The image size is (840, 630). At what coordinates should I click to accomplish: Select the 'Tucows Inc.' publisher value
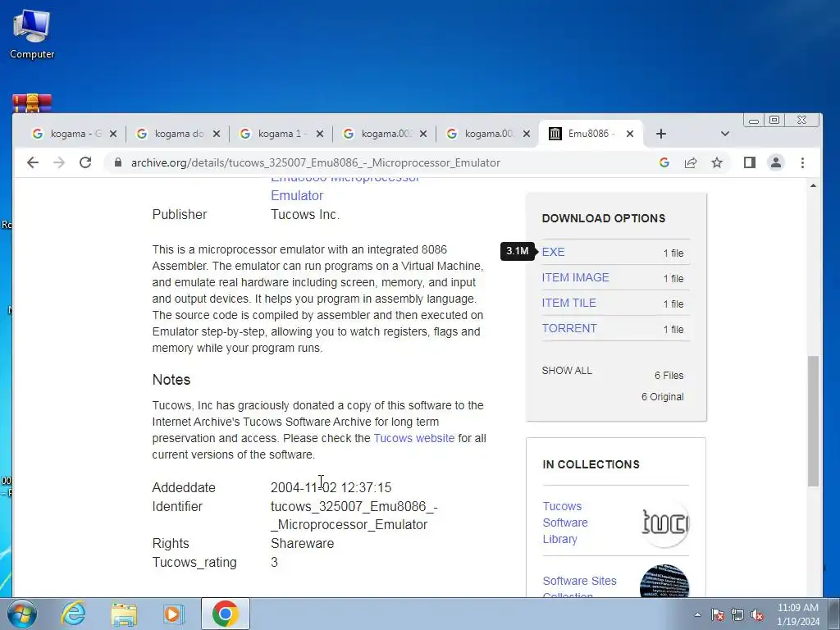tap(305, 214)
